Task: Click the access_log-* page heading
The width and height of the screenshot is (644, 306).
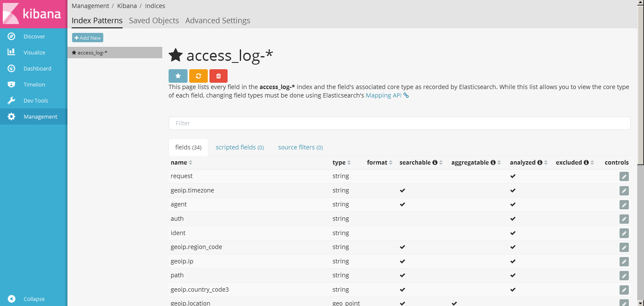Action: 230,55
